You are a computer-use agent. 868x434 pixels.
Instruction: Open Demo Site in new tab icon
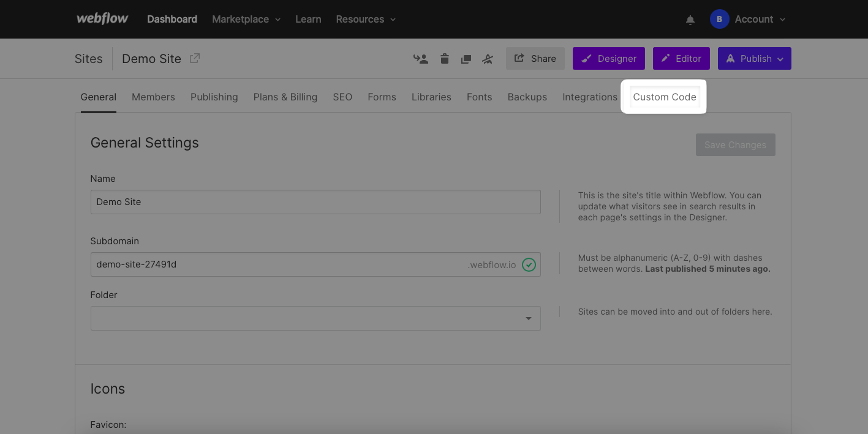click(195, 58)
